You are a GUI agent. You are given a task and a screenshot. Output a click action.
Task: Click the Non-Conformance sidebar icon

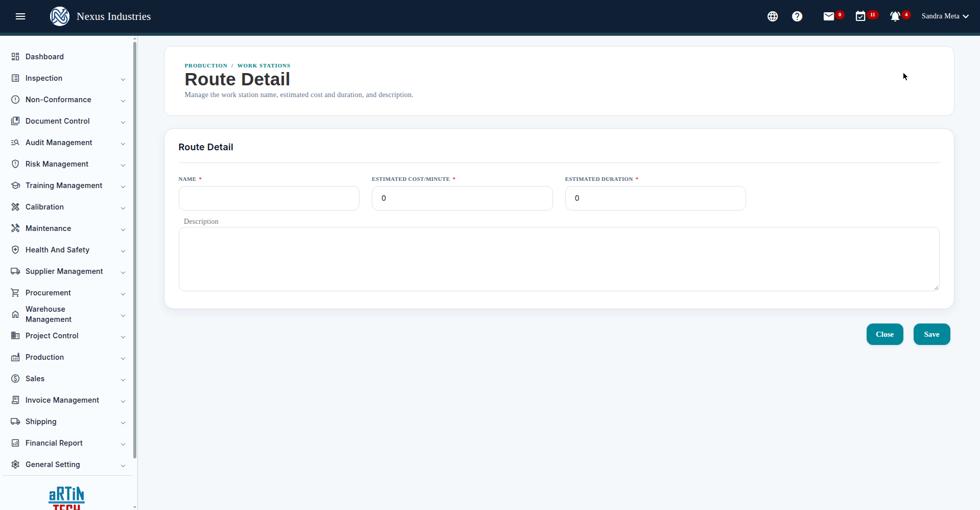click(x=15, y=100)
